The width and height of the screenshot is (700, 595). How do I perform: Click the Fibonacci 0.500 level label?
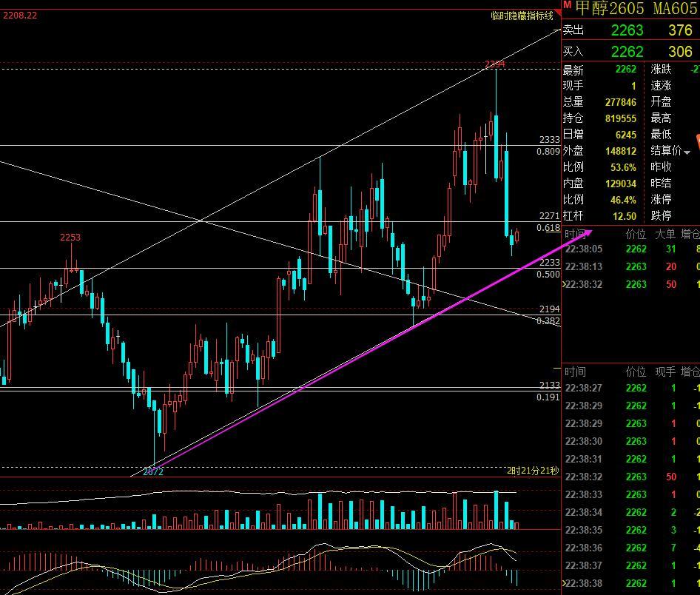tap(548, 275)
